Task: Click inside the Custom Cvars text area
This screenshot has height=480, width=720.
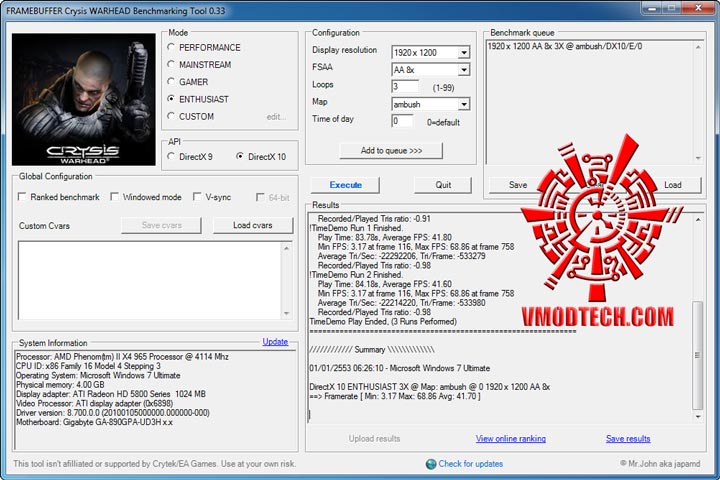Action: click(150, 280)
